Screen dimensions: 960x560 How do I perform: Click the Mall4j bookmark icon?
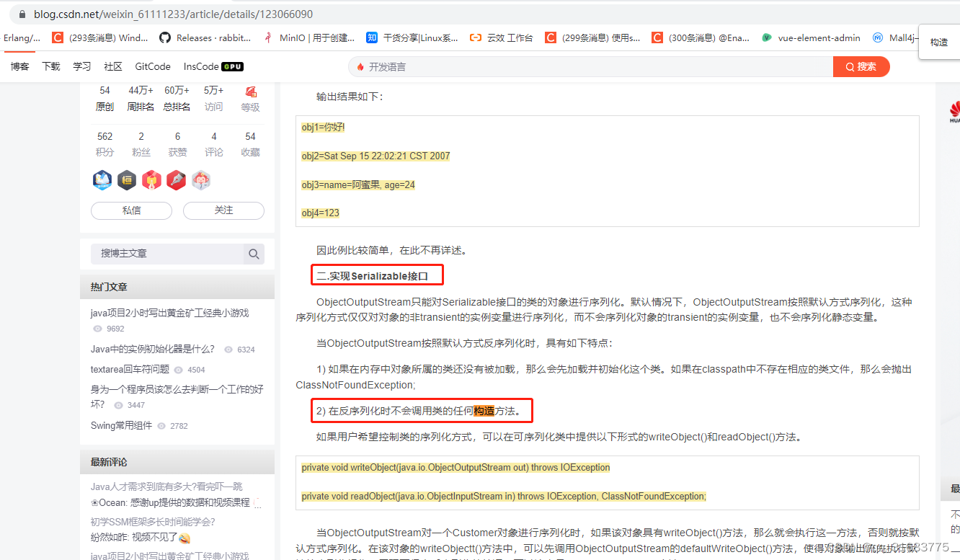876,37
